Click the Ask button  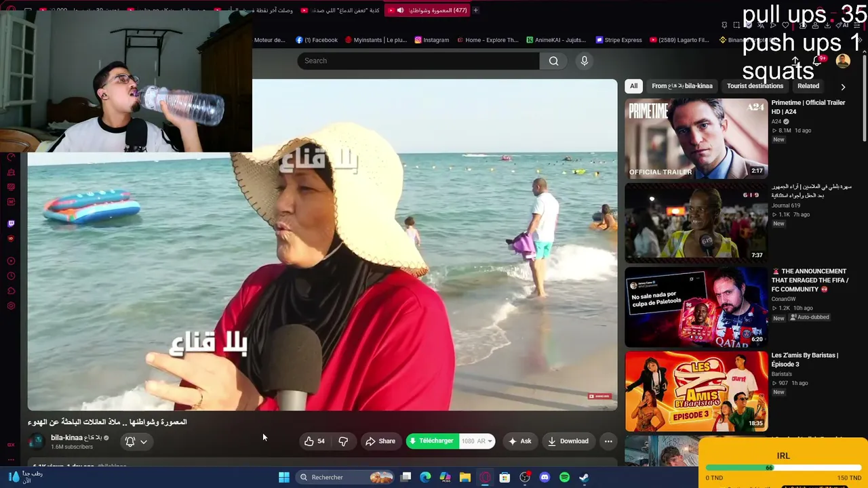519,441
